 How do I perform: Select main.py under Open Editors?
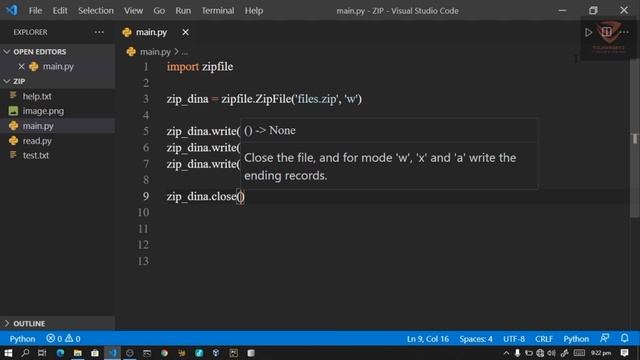point(57,66)
